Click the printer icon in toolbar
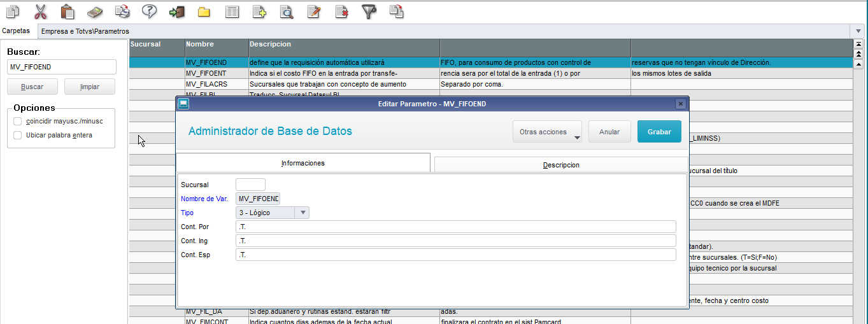The height and width of the screenshot is (324, 868). pyautogui.click(x=122, y=11)
